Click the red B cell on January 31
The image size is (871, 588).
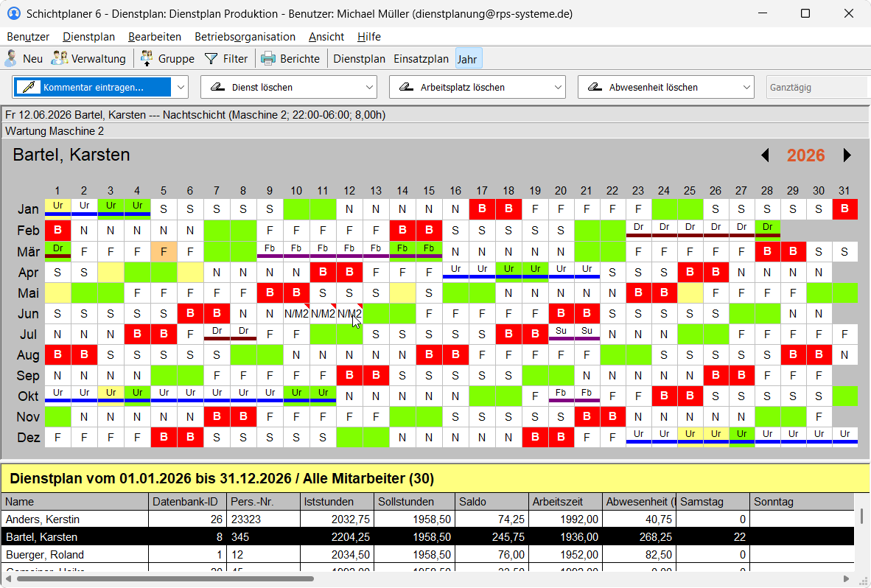pyautogui.click(x=844, y=209)
